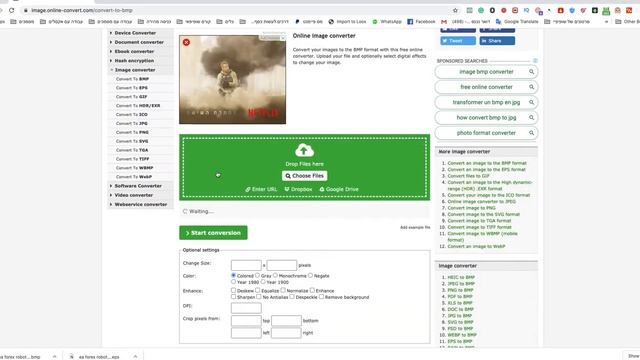The width and height of the screenshot is (640, 360).
Task: Open Import to Loox bookmark
Action: [347, 22]
